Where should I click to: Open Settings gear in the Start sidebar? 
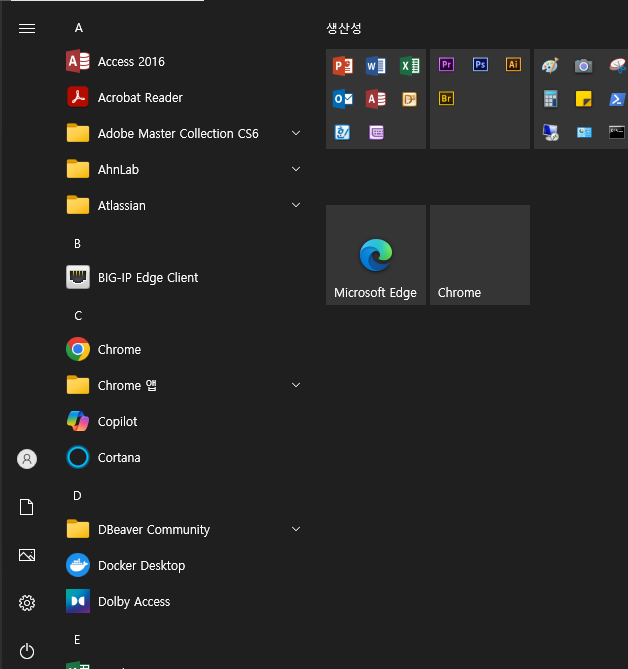[x=27, y=603]
